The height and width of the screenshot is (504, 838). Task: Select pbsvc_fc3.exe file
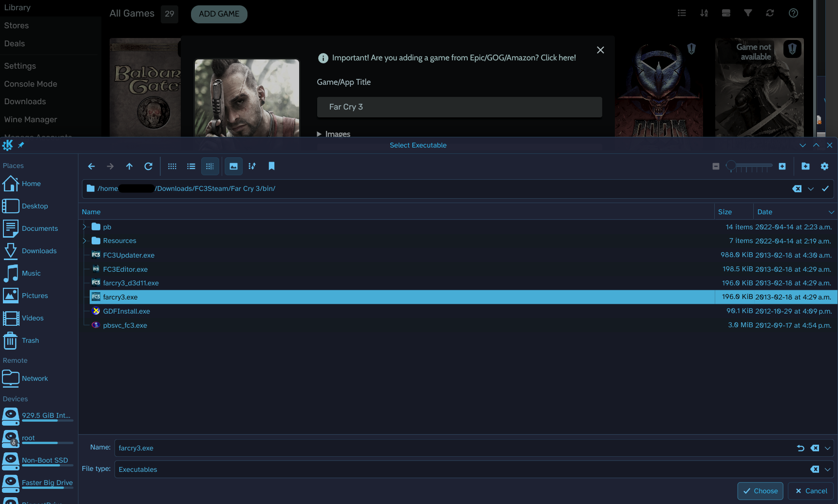(x=125, y=325)
